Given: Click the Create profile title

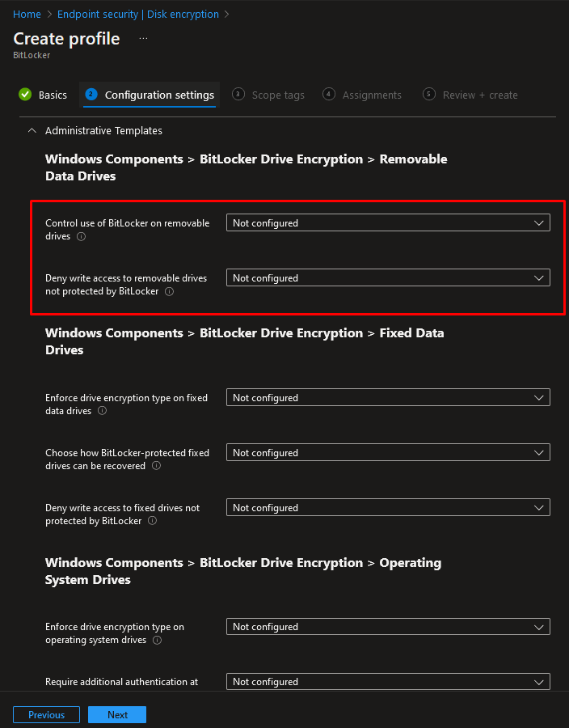Looking at the screenshot, I should (x=66, y=39).
